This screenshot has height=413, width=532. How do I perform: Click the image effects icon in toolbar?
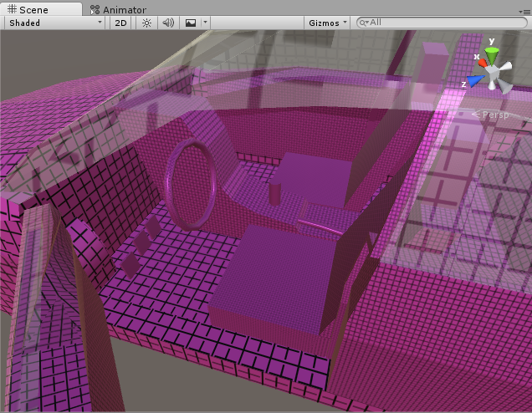[x=191, y=23]
